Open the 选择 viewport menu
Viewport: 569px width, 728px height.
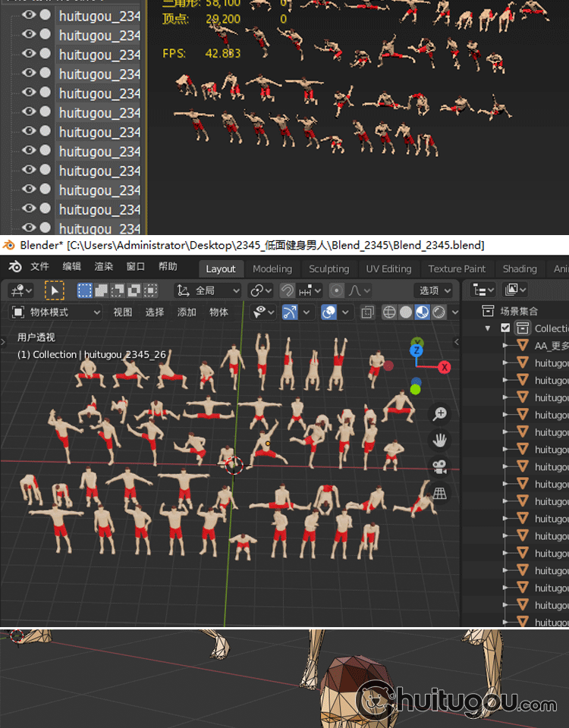(x=155, y=312)
